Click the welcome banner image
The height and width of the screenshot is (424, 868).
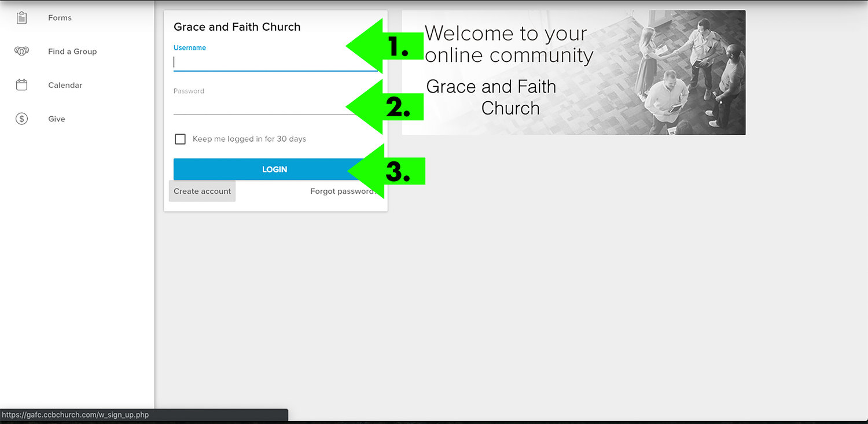573,72
